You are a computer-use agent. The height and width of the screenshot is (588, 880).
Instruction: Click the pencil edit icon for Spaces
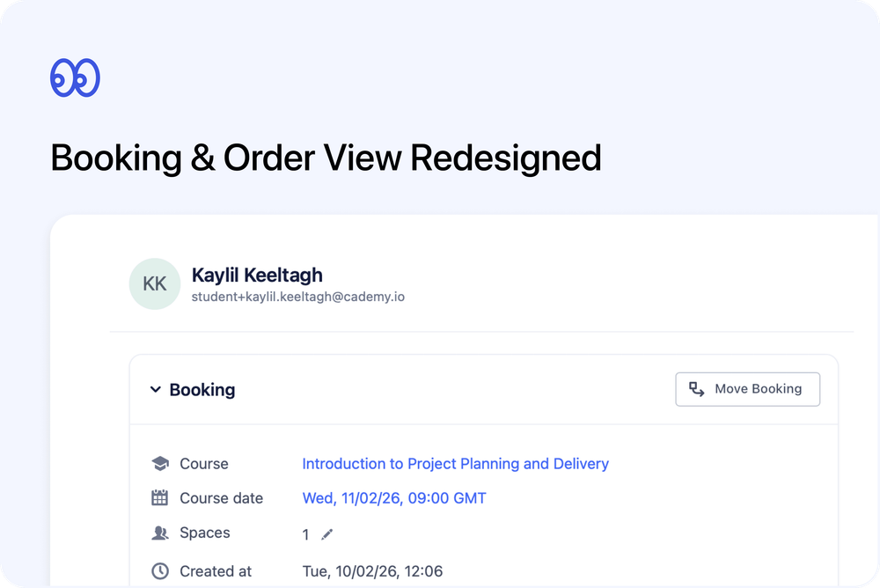326,533
